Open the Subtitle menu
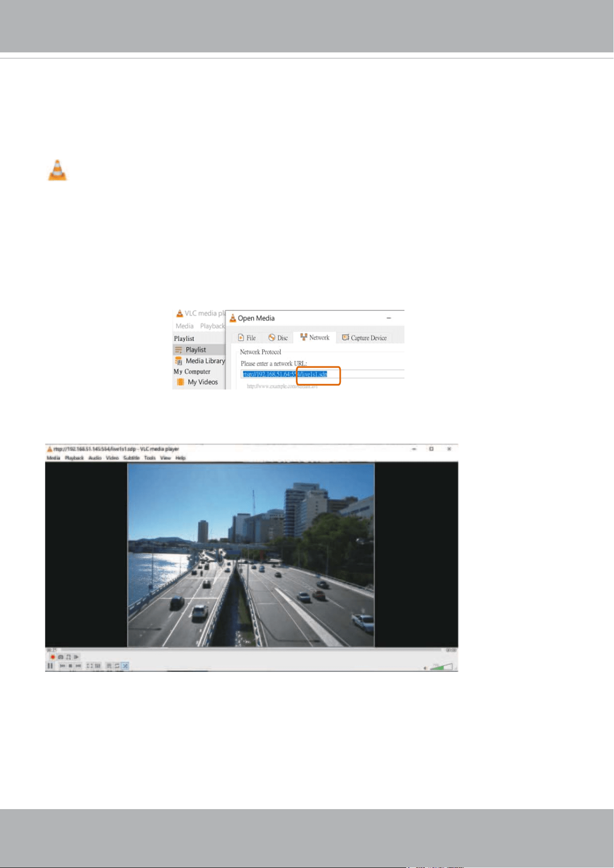 click(131, 458)
